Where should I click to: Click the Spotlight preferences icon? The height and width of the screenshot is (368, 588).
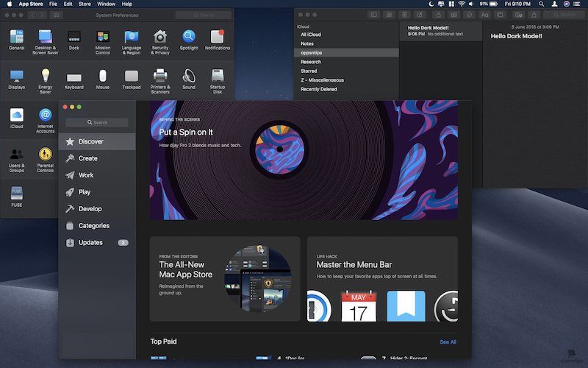click(x=189, y=38)
